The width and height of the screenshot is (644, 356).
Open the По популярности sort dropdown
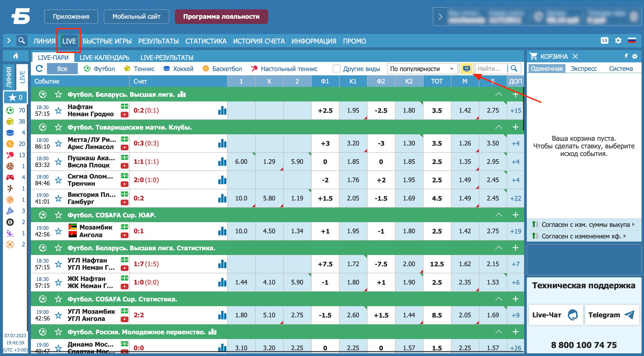[422, 69]
